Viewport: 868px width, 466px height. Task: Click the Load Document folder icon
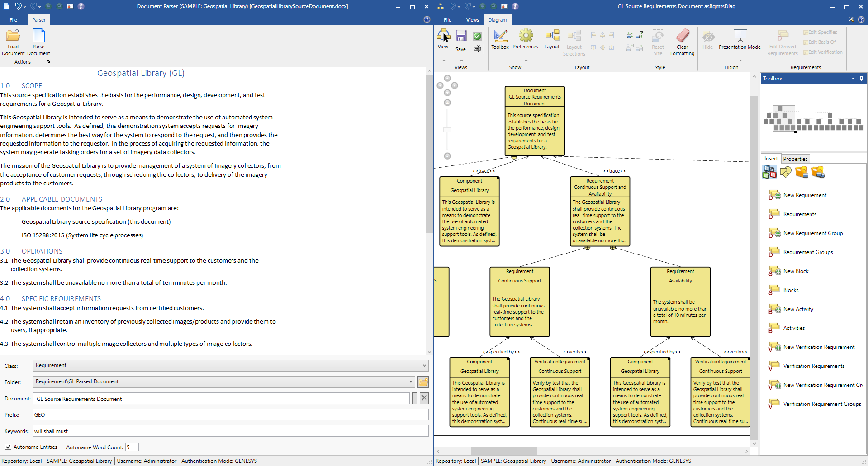point(13,36)
